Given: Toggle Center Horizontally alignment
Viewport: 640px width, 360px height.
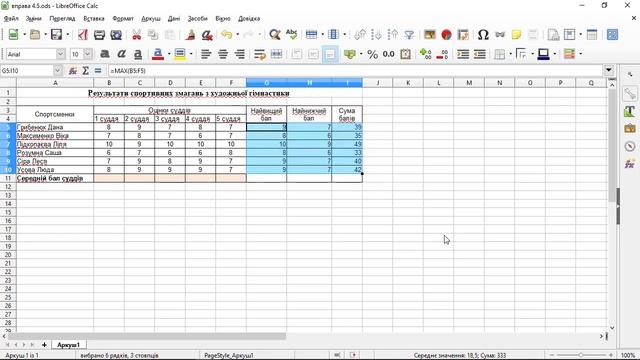Looking at the screenshot, I should [x=223, y=54].
